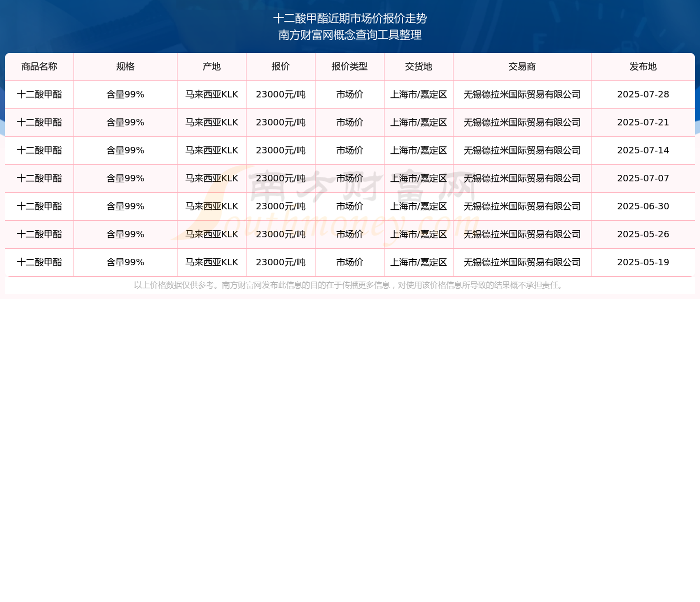Click 上海市/嘉定区 in the 2025-05-19 row
Screen dimensions: 700x602
(418, 262)
